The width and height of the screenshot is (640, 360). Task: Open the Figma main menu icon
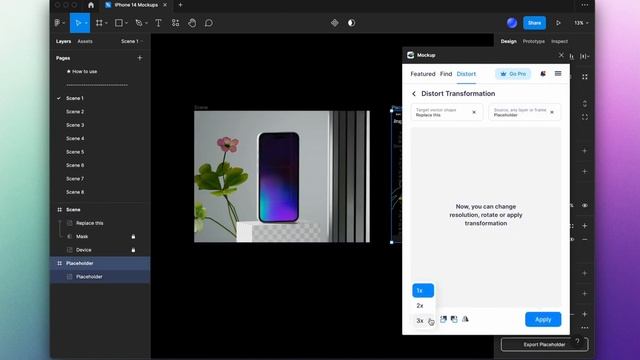[x=58, y=23]
